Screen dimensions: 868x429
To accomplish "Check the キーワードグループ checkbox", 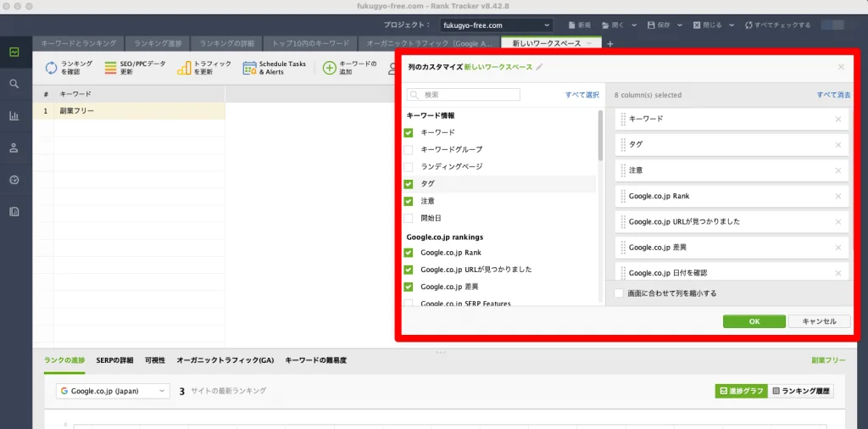I will [409, 149].
